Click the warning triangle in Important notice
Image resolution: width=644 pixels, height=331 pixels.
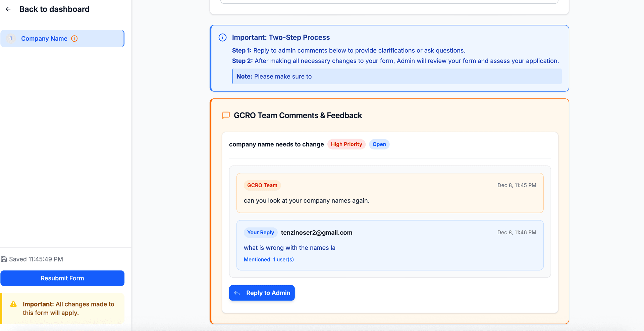tap(13, 304)
